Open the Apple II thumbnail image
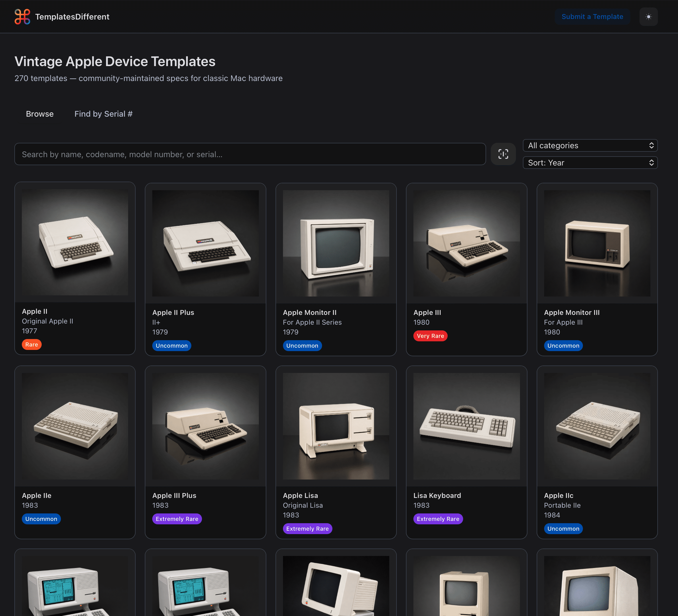Viewport: 678px width, 616px height. (75, 242)
